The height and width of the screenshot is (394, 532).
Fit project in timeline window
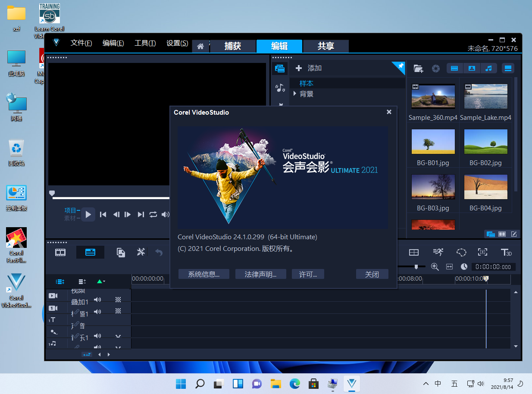click(x=449, y=267)
